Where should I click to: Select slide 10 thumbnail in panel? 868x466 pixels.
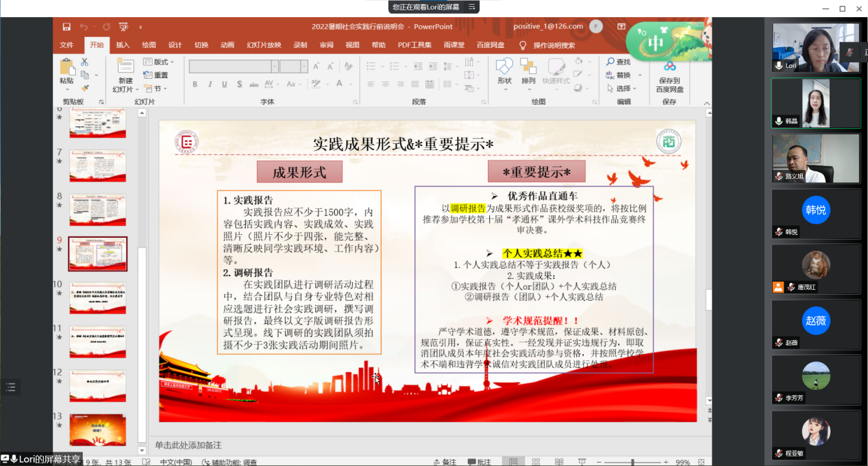click(x=97, y=297)
